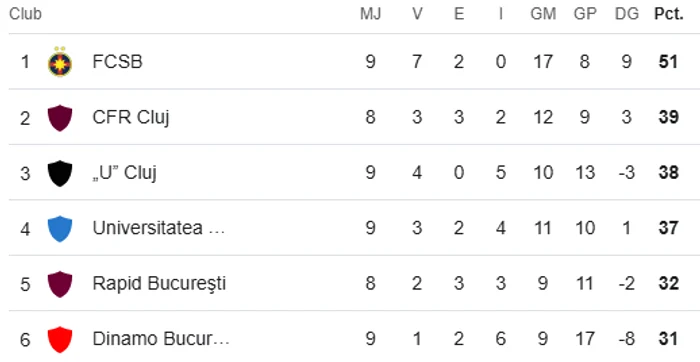This screenshot has width=700, height=362.
Task: Click the red shield beside Dinamo Bucur…
Action: pyautogui.click(x=60, y=339)
